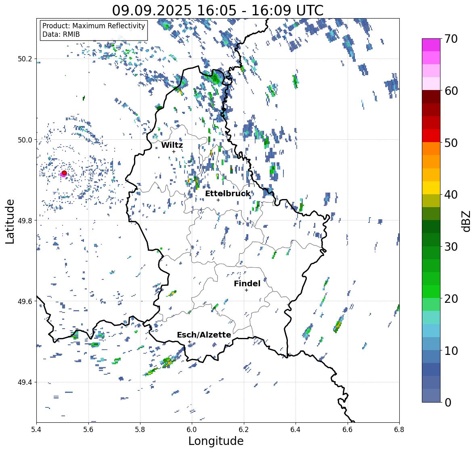Click the dBZ colorbar label

pyautogui.click(x=467, y=221)
